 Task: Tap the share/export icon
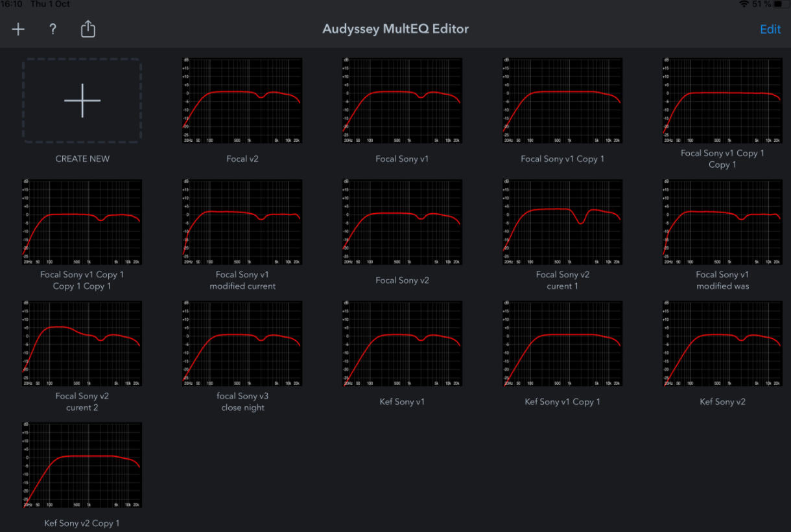(x=88, y=29)
